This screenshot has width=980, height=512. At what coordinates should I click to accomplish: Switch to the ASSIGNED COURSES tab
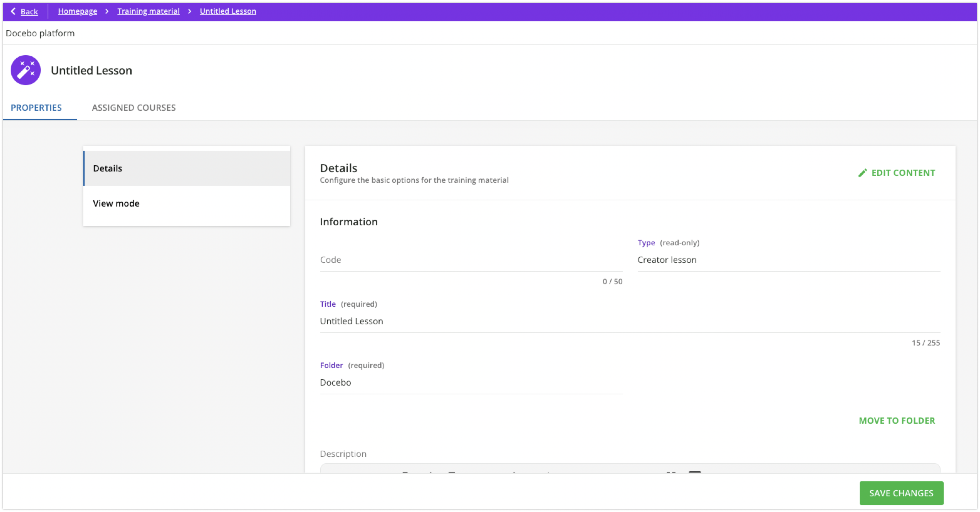click(x=133, y=108)
